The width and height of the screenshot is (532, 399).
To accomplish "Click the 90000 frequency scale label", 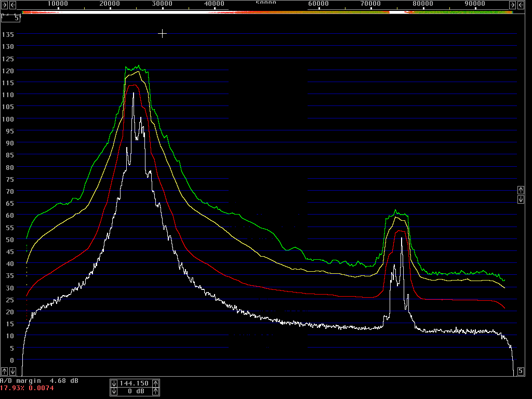I will click(x=475, y=4).
